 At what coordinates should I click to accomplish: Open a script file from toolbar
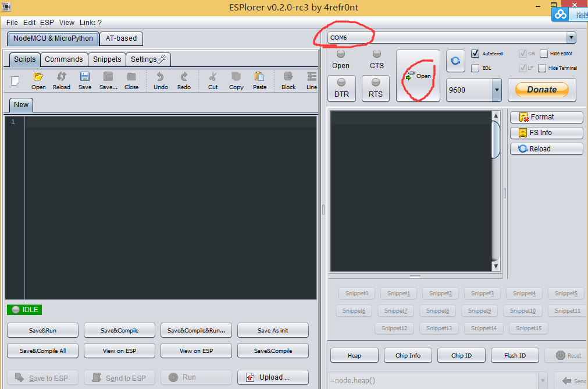coord(38,81)
